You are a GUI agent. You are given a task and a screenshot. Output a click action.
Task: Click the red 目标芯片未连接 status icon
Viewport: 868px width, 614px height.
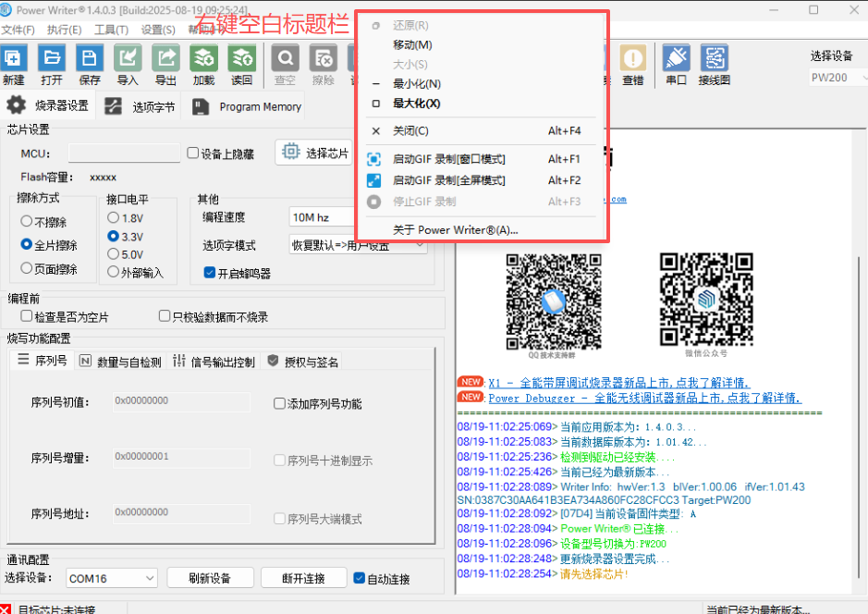(x=5, y=609)
